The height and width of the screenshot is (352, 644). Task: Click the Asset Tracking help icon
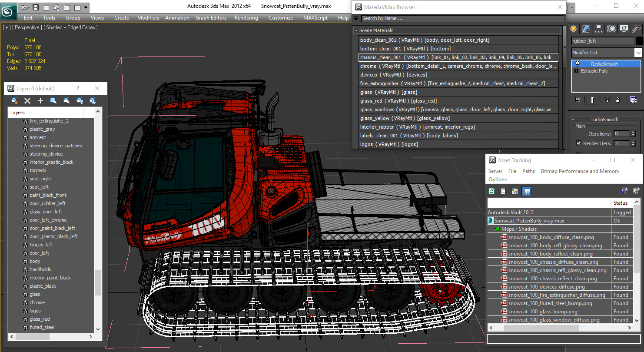(x=624, y=191)
